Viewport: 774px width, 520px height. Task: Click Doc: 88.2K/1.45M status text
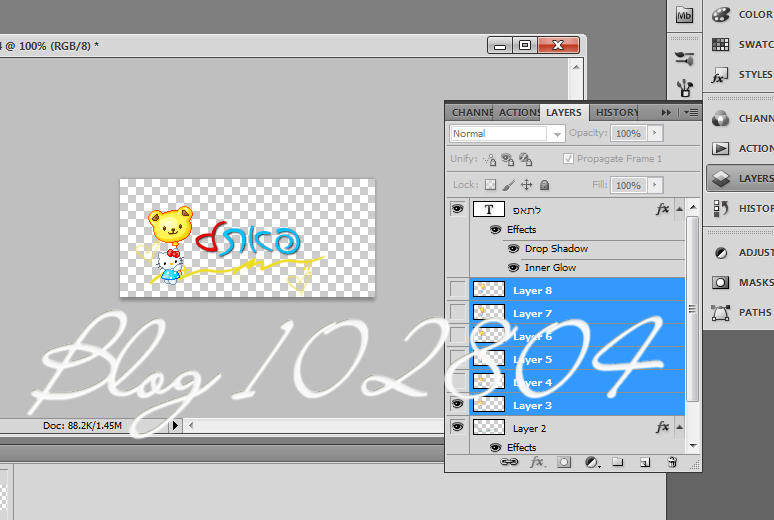tap(82, 425)
